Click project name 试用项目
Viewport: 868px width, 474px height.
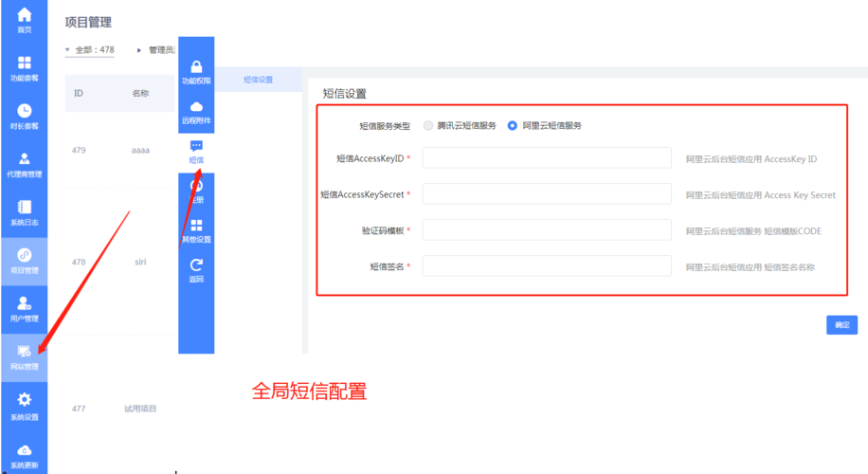coord(140,409)
